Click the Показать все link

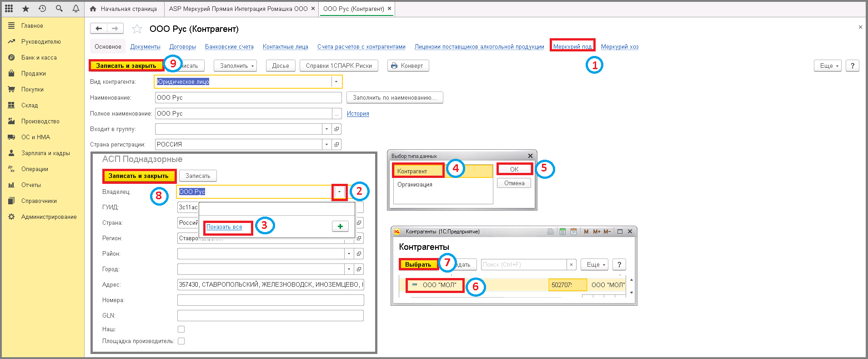coord(224,227)
